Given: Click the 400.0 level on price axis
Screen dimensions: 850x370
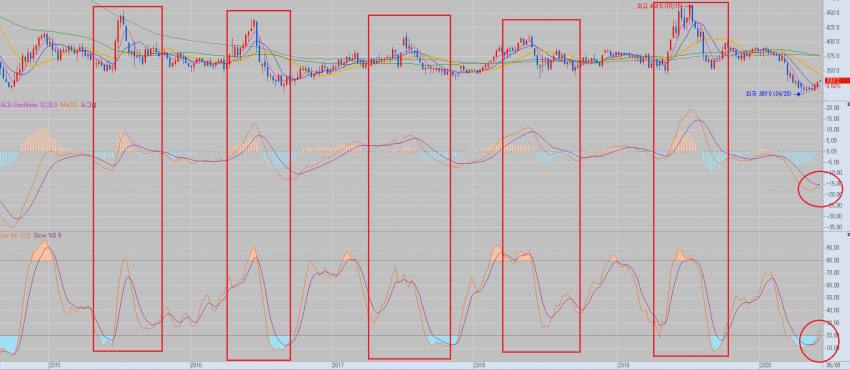Looking at the screenshot, I should [x=833, y=42].
